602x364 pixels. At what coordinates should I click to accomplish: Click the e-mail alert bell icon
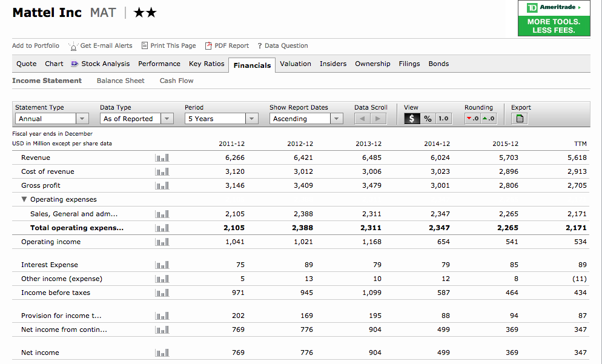[73, 47]
